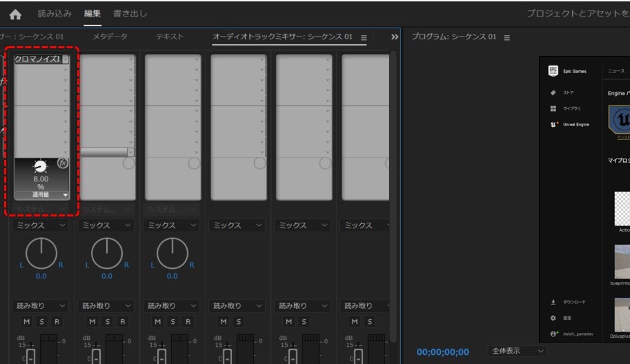Open the メタデータ panel tab
This screenshot has height=364, width=630.
click(x=110, y=37)
